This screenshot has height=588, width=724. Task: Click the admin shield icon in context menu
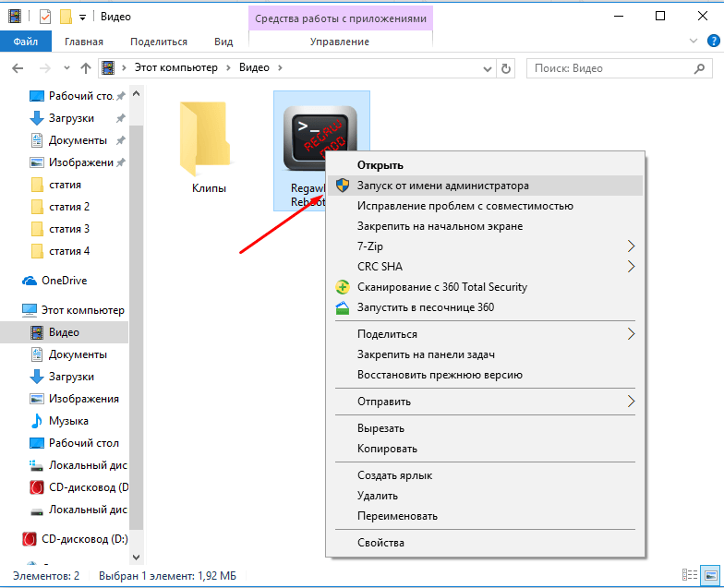pos(342,186)
